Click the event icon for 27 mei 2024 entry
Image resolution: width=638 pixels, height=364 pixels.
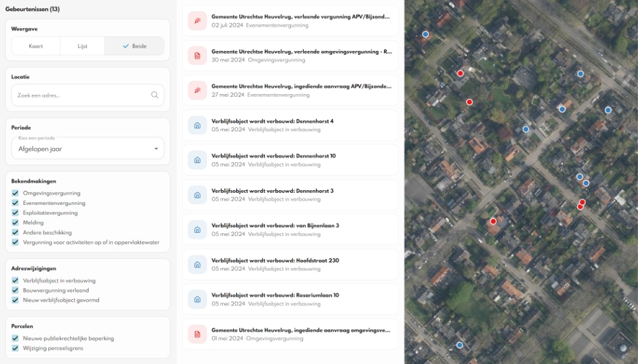[197, 90]
